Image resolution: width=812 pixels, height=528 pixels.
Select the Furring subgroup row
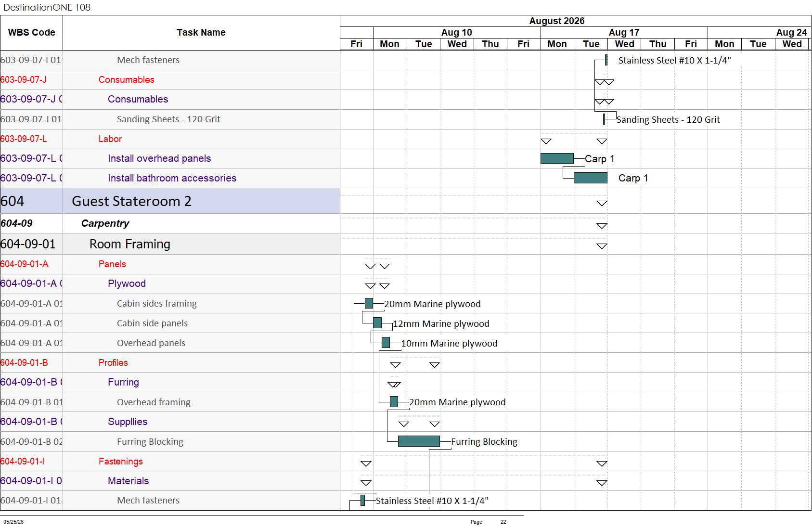coord(170,382)
